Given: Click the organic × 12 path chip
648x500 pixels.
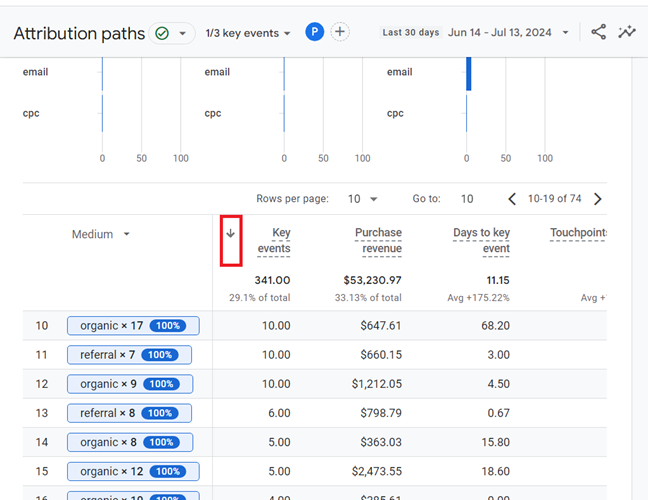Looking at the screenshot, I should [x=133, y=471].
